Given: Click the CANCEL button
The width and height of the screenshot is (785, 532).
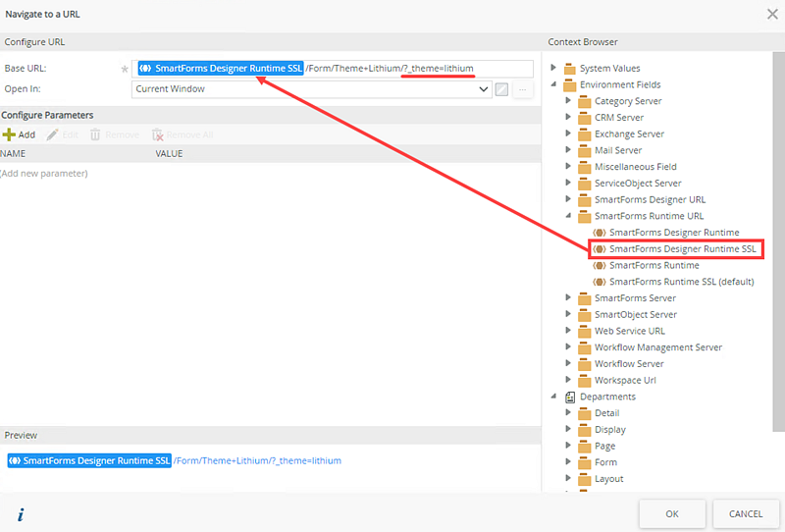Looking at the screenshot, I should (x=745, y=513).
